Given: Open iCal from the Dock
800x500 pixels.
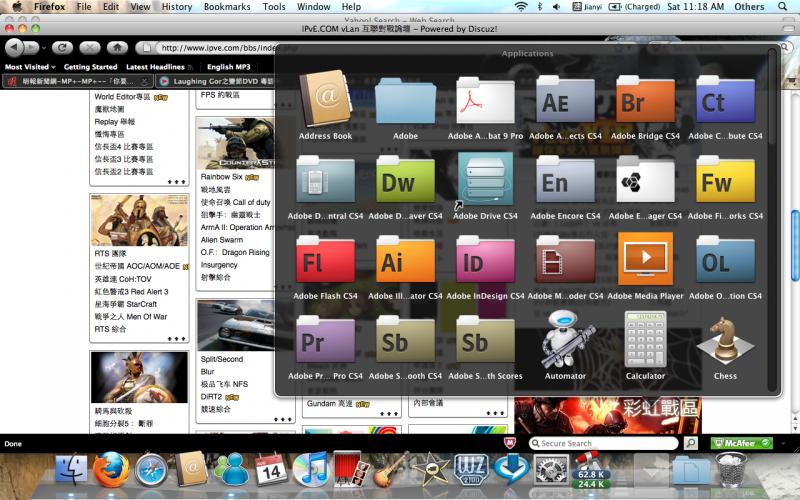Looking at the screenshot, I should pos(271,469).
